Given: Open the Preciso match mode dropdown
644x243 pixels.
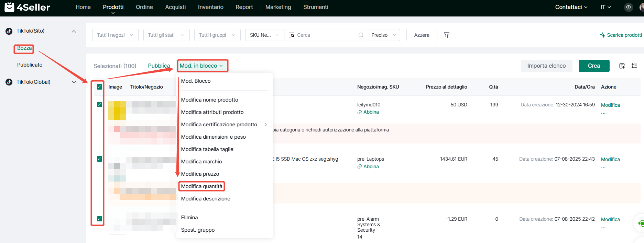Looking at the screenshot, I should point(384,35).
